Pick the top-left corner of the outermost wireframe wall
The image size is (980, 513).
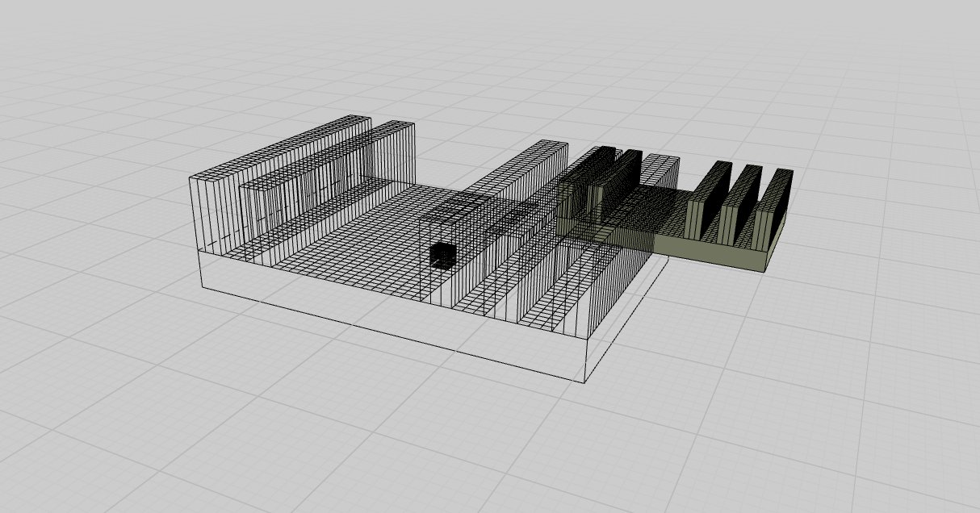click(191, 177)
